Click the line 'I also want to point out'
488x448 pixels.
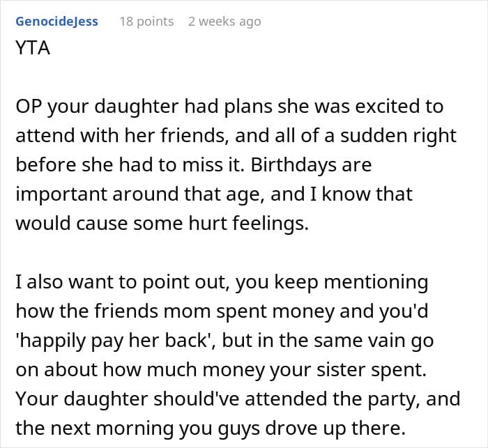pos(222,282)
